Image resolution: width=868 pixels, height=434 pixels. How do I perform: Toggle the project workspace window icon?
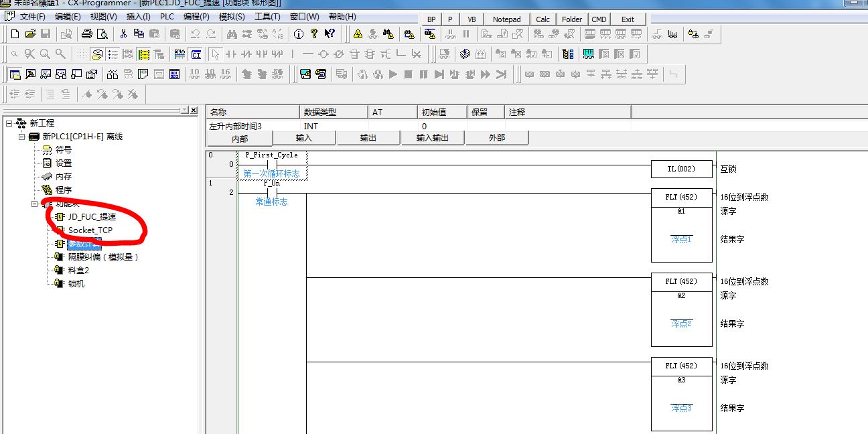tap(15, 74)
